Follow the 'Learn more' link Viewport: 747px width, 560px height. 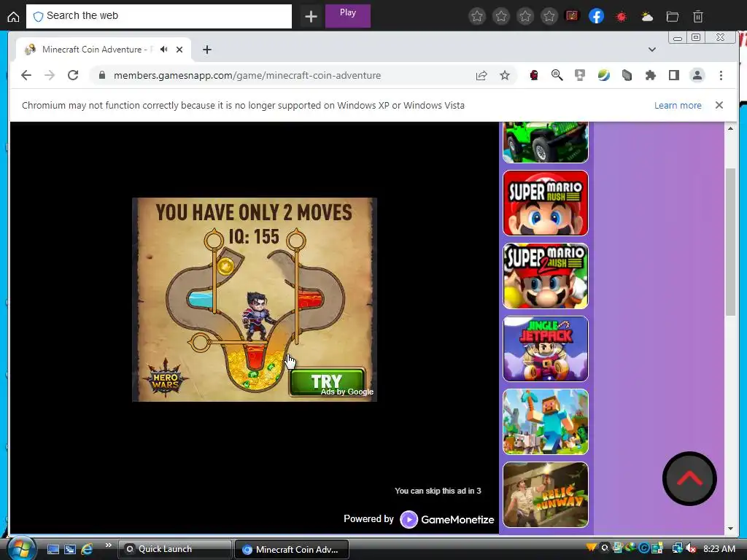coord(678,105)
